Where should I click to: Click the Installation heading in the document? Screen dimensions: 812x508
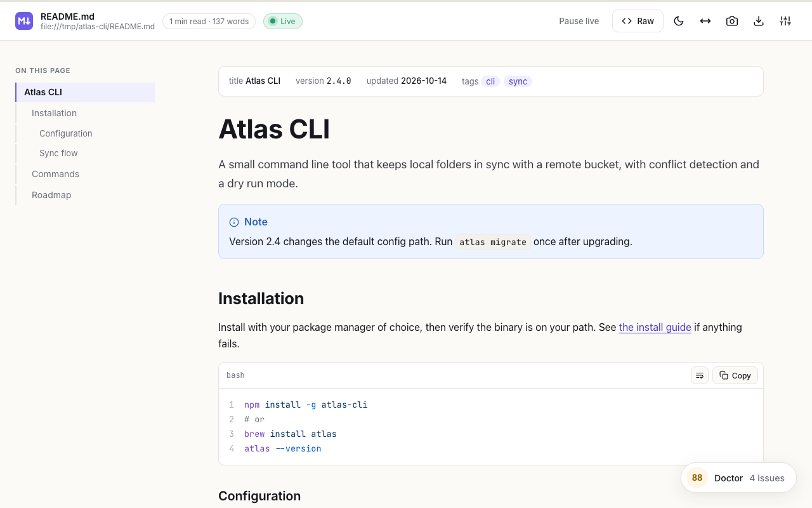coord(261,298)
